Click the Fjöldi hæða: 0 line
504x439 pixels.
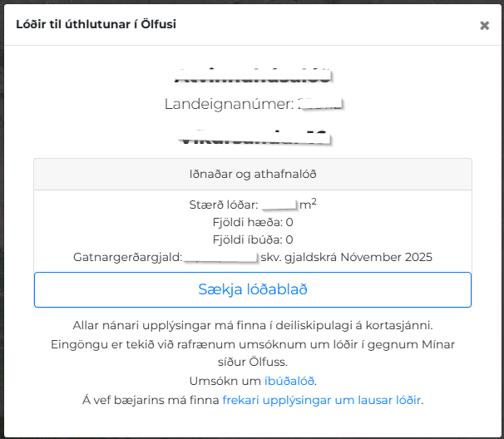click(252, 222)
